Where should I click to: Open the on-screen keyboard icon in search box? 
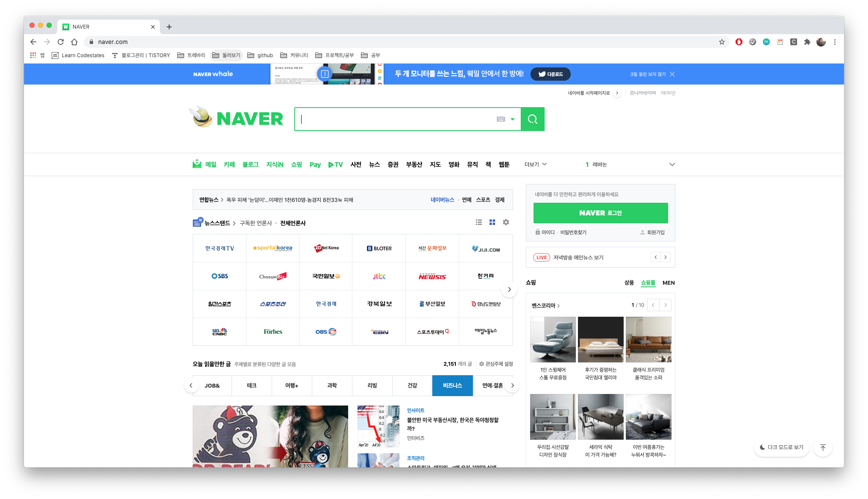pyautogui.click(x=501, y=119)
